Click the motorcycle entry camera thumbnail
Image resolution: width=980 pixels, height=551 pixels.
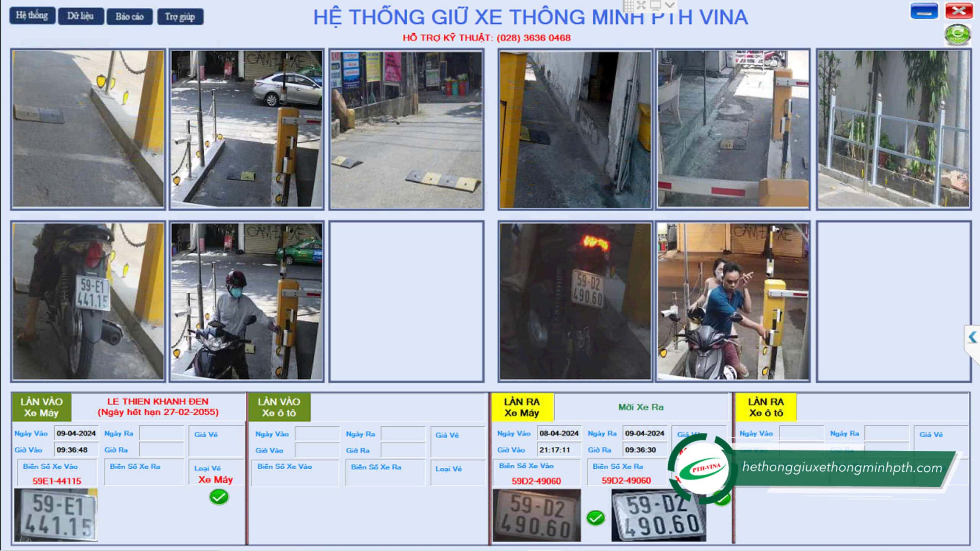[x=88, y=301]
